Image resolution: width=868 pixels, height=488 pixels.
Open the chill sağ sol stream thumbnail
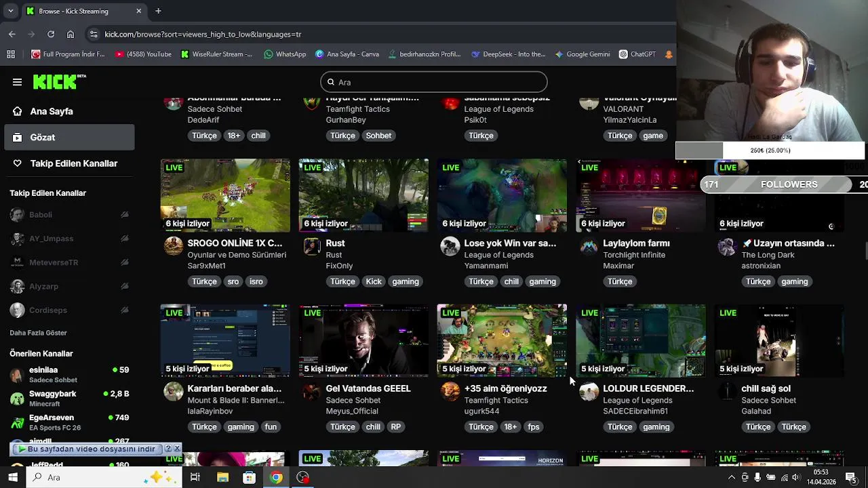[x=779, y=341]
